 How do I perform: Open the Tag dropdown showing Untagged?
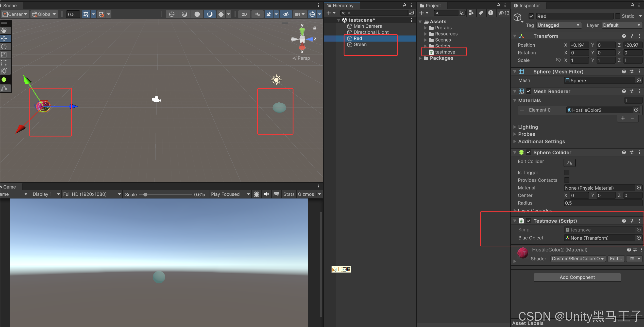558,25
